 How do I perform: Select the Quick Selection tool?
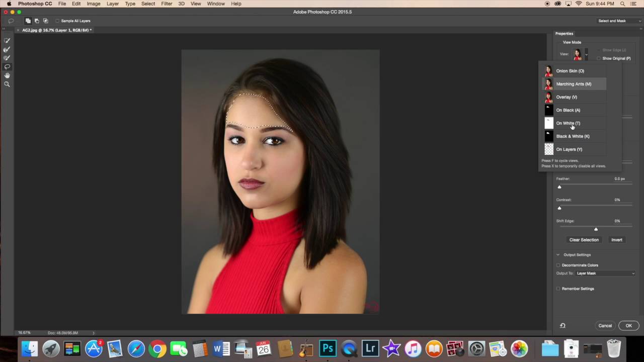pyautogui.click(x=7, y=41)
